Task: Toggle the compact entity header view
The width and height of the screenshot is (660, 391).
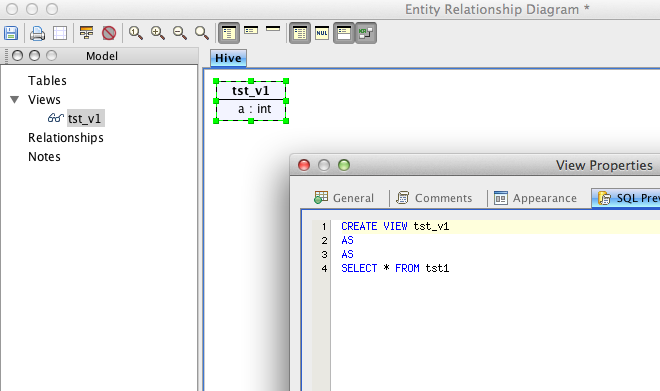Action: pos(251,30)
